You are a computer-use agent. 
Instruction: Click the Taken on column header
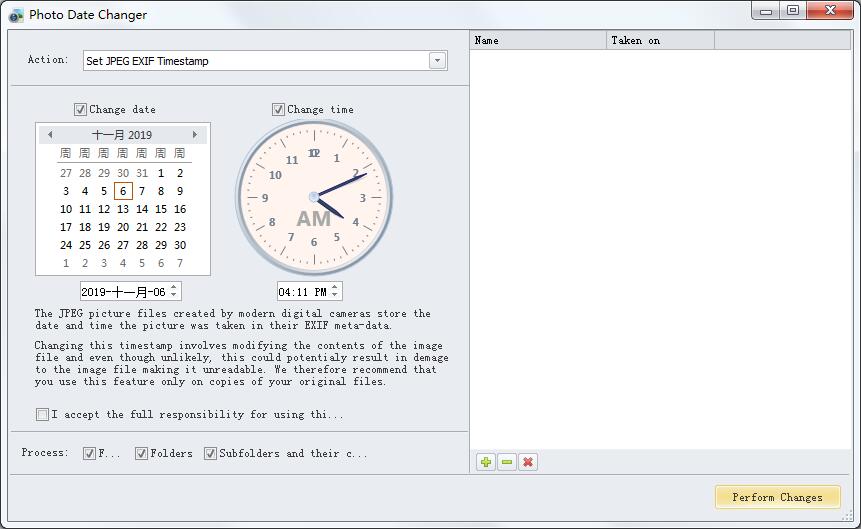click(661, 40)
